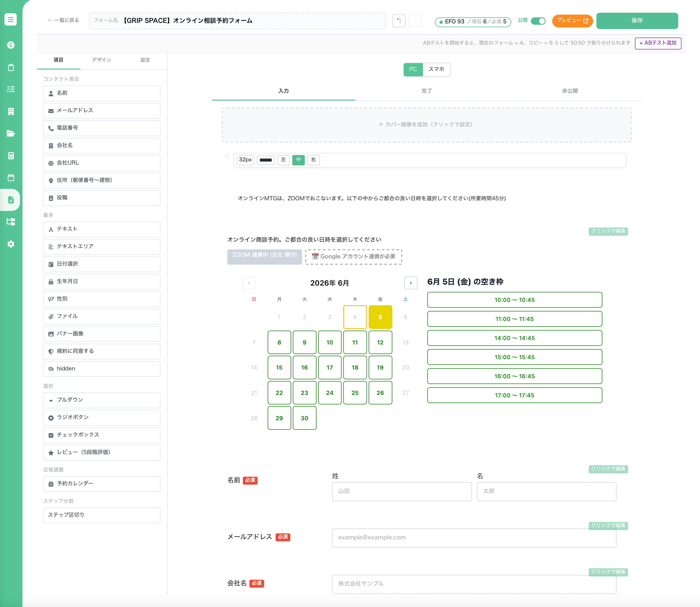Open the black text color swatch
The height and width of the screenshot is (607, 700).
265,160
